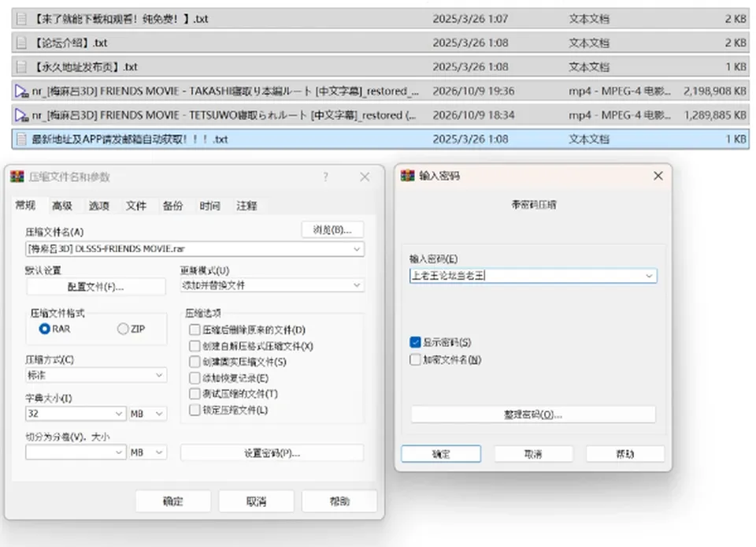
Task: Open the 压缩方式(C) dropdown
Action: tap(159, 375)
